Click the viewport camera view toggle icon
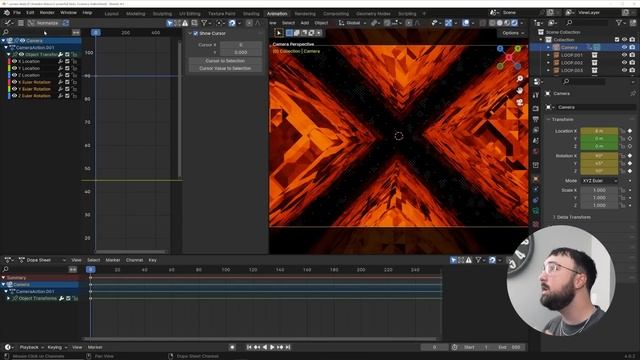 tap(520, 102)
